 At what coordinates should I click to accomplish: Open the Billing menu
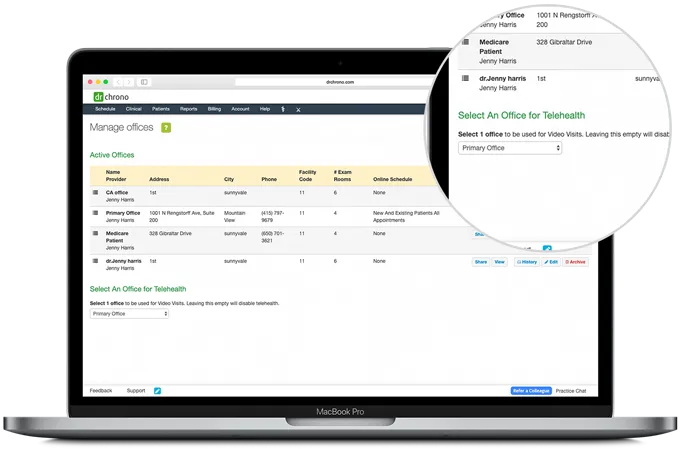tap(214, 109)
